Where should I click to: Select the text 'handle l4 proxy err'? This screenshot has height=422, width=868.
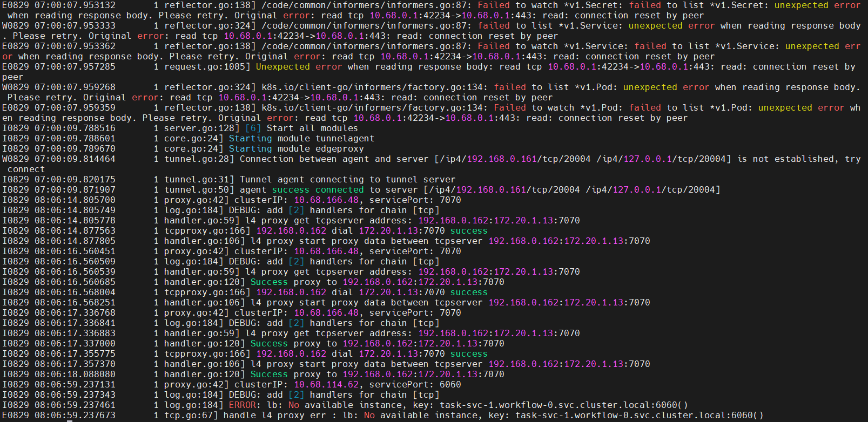coord(275,416)
